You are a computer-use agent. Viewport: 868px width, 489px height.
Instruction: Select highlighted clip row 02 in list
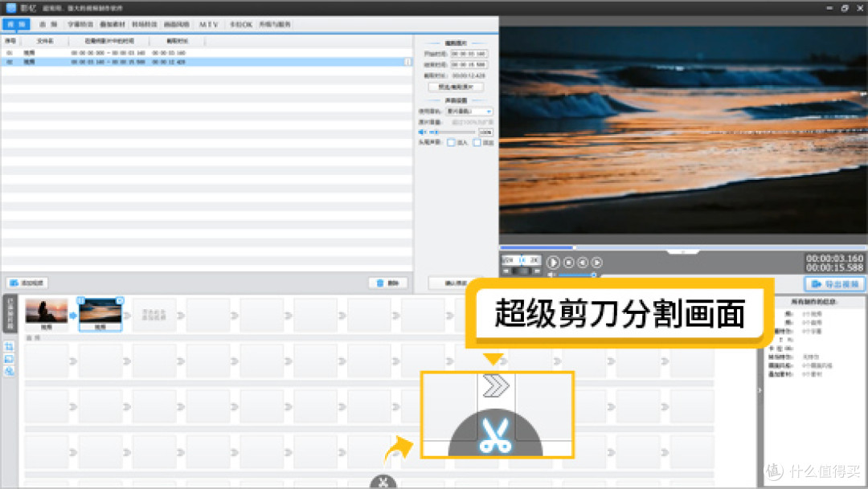tap(207, 62)
